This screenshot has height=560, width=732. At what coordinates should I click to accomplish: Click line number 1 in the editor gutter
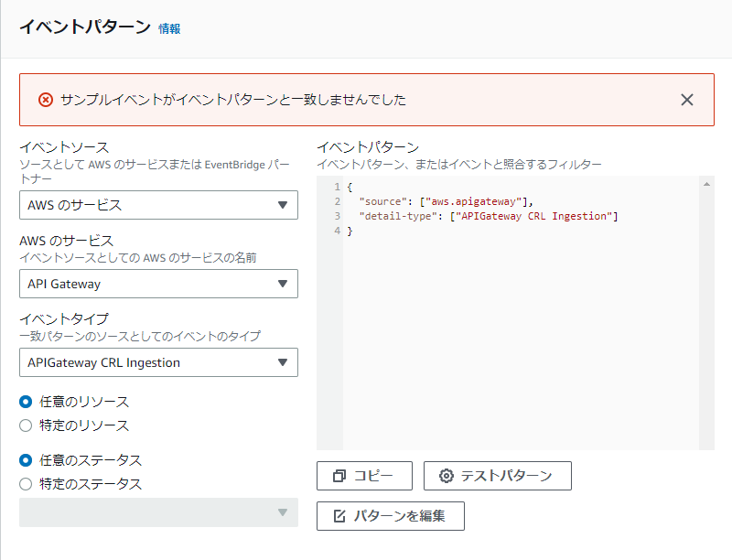tap(337, 187)
